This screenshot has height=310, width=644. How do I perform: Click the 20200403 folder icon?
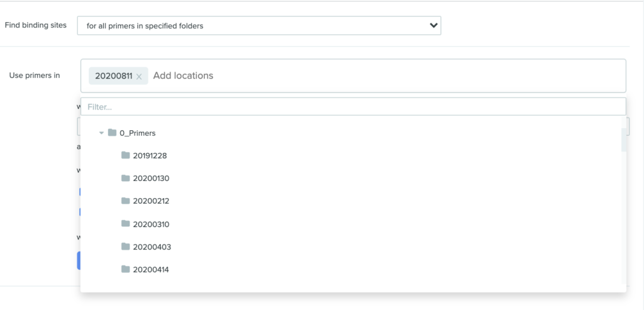tap(126, 246)
